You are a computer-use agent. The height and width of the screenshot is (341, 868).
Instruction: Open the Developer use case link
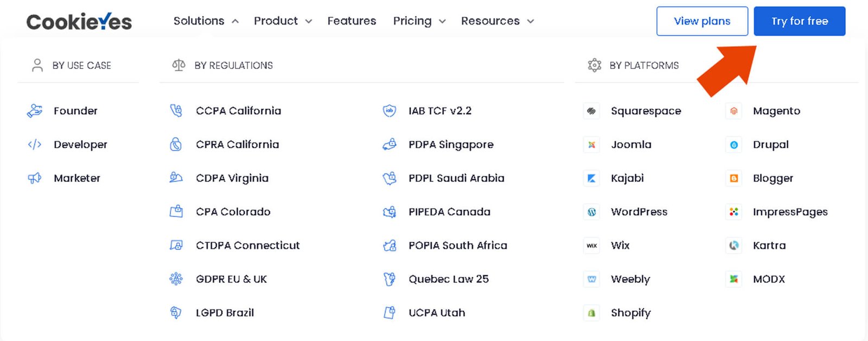[x=80, y=144]
